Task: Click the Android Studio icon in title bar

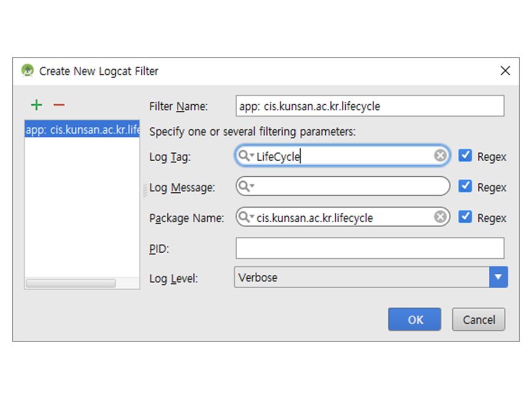Action: click(27, 71)
